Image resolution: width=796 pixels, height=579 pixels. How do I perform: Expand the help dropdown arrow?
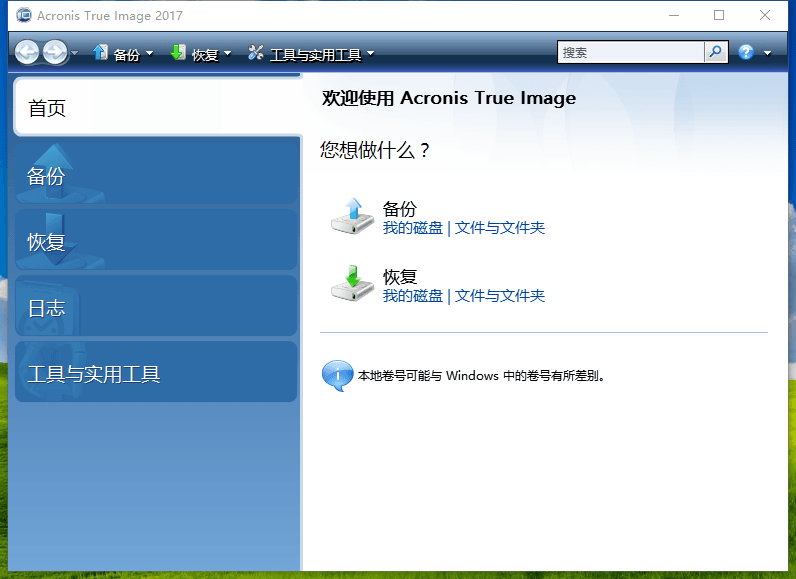click(x=767, y=53)
